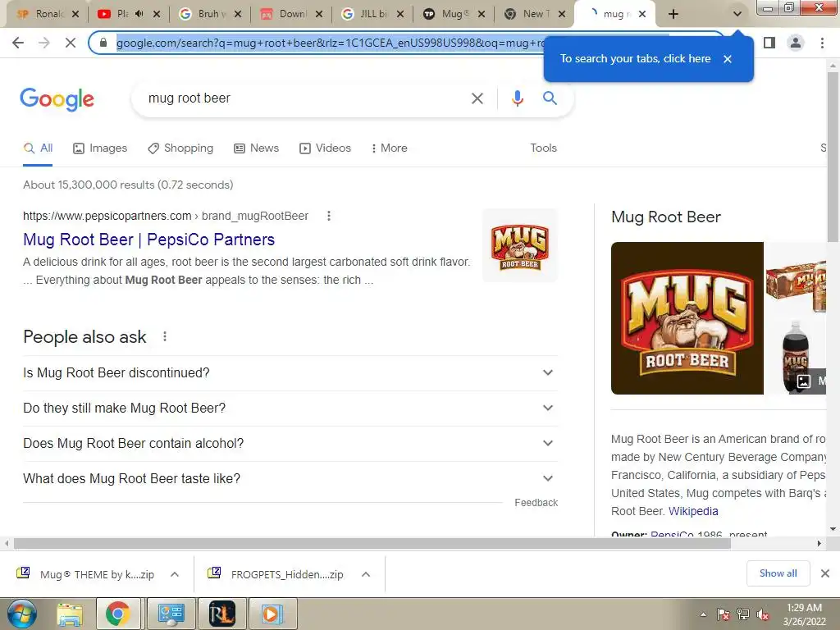The height and width of the screenshot is (630, 840).
Task: Open 'Mug Root Beer | PepsiCo Partners' link
Action: (x=149, y=240)
